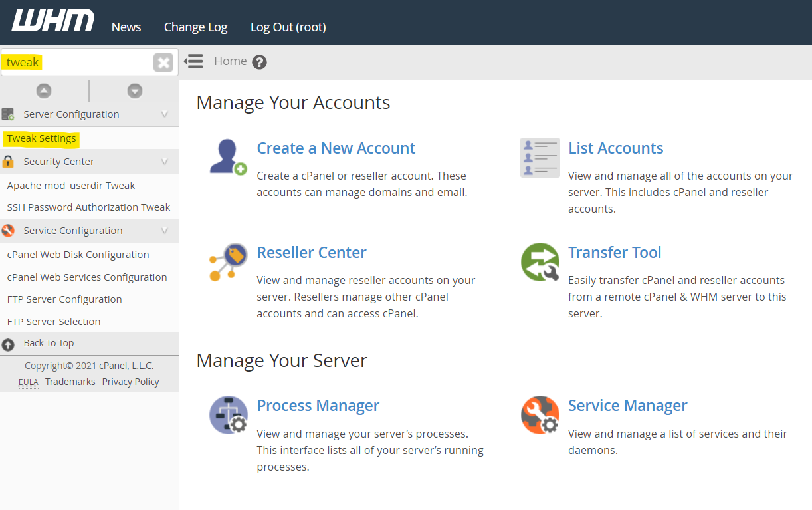Click the Process Manager flowchart icon
812x510 pixels.
coord(228,415)
